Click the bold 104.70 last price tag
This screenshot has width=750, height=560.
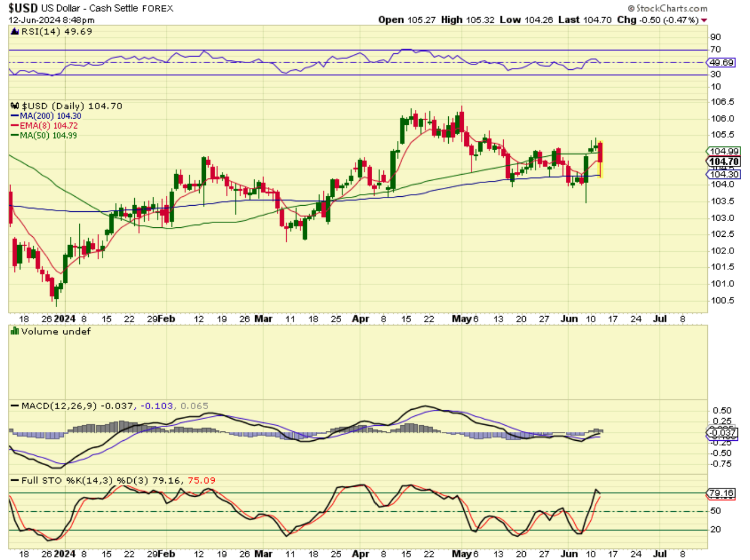(x=723, y=162)
